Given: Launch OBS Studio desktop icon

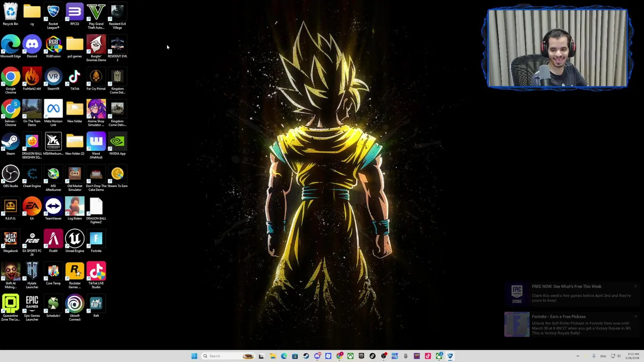Looking at the screenshot, I should [11, 177].
